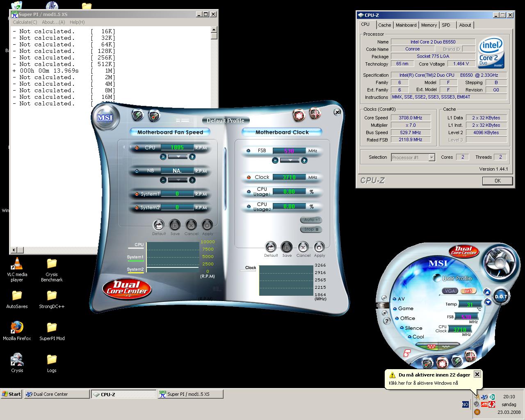Click the Apply icon under Fan Speed

(x=208, y=225)
